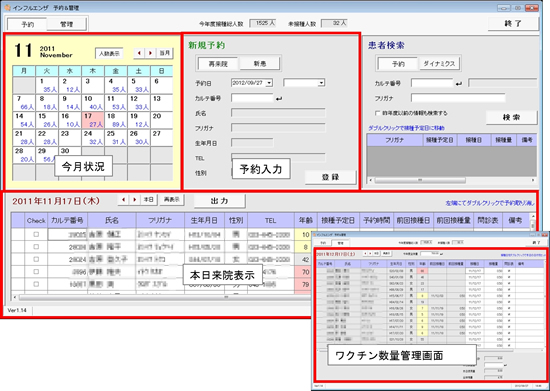Click the 新規予約 カルテ番号 input field

click(252, 98)
